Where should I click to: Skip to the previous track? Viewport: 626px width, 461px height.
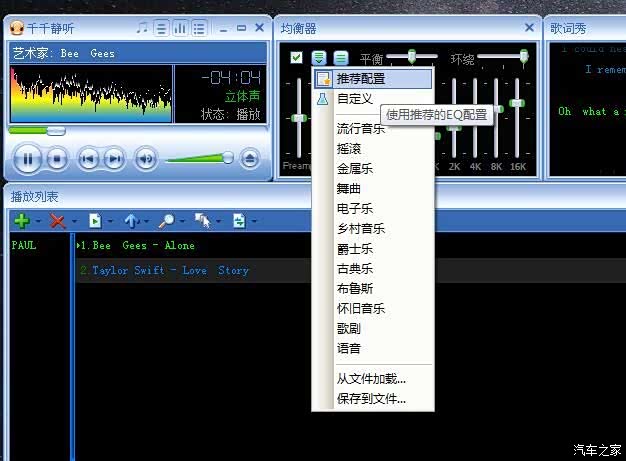pyautogui.click(x=88, y=158)
